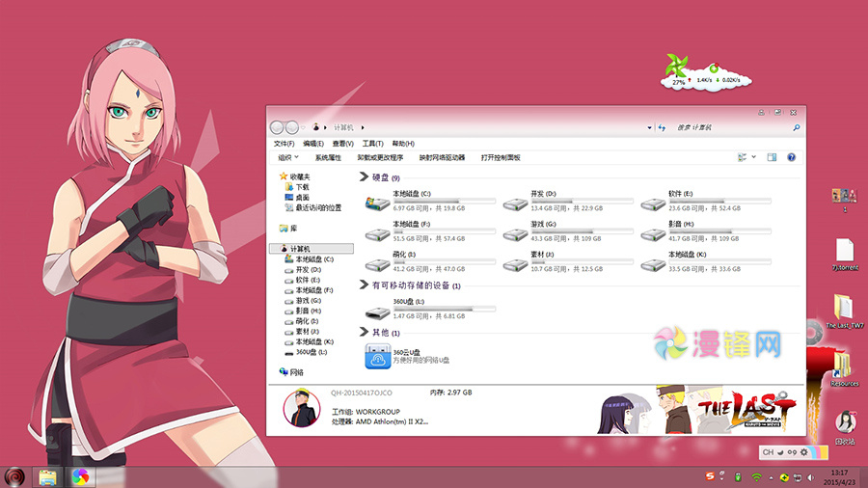Expand the 计算机 breadcrumb arrow
This screenshot has width=868, height=488.
pyautogui.click(x=363, y=128)
